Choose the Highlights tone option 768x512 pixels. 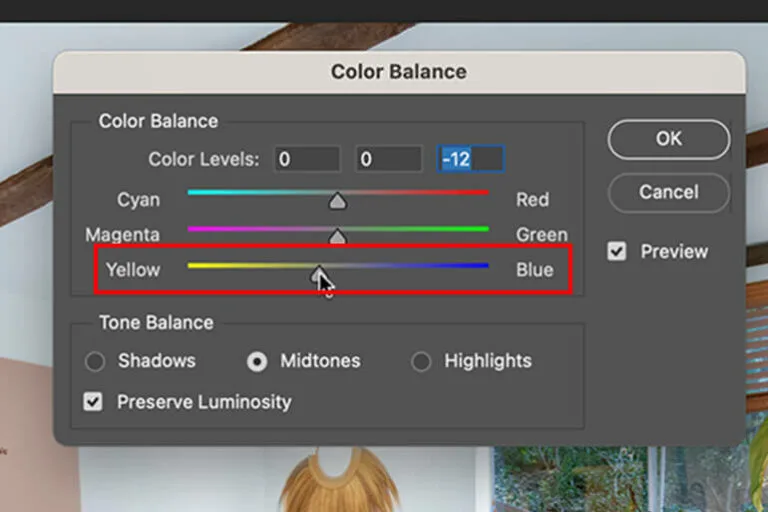point(421,362)
